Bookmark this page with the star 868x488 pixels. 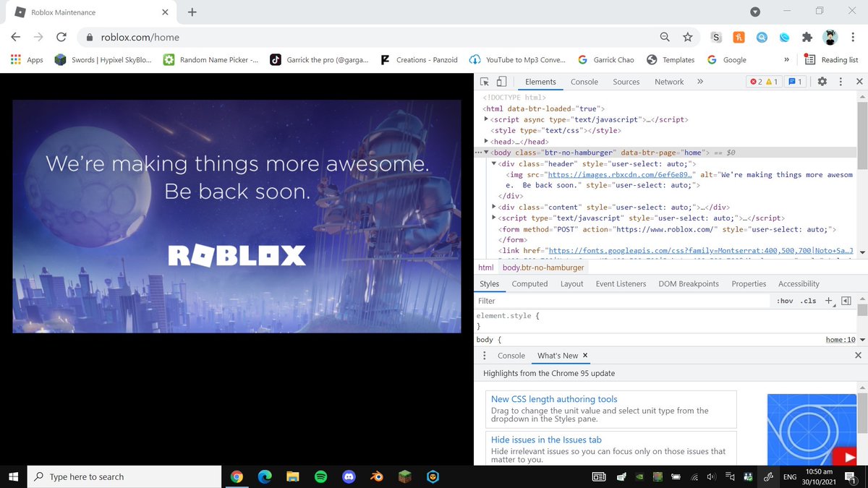(687, 37)
